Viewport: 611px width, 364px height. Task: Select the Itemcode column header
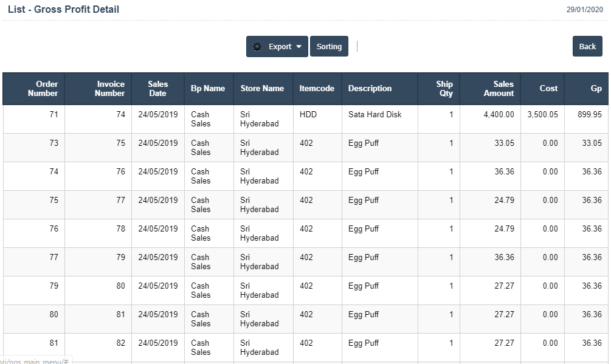pos(317,89)
